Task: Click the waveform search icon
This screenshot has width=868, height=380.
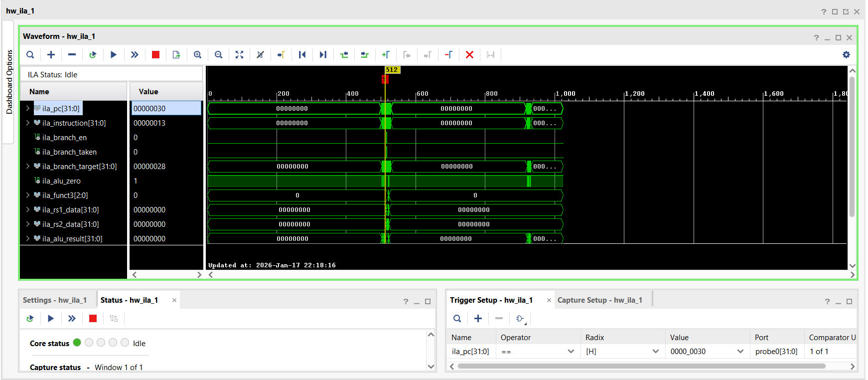Action: tap(30, 55)
